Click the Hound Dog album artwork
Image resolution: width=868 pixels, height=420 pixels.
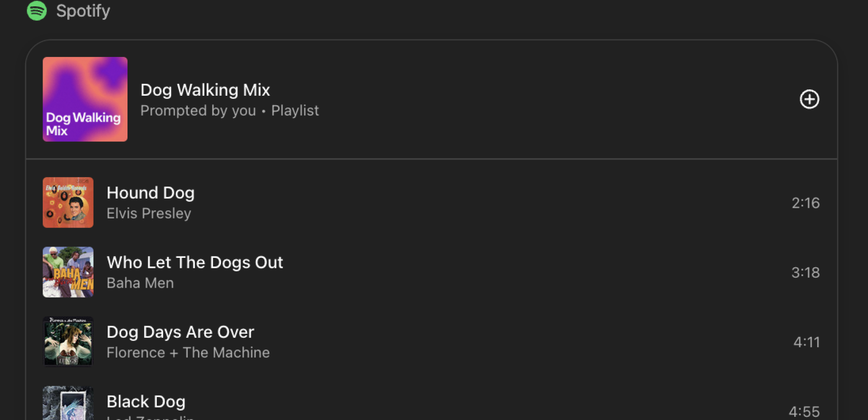pyautogui.click(x=68, y=202)
